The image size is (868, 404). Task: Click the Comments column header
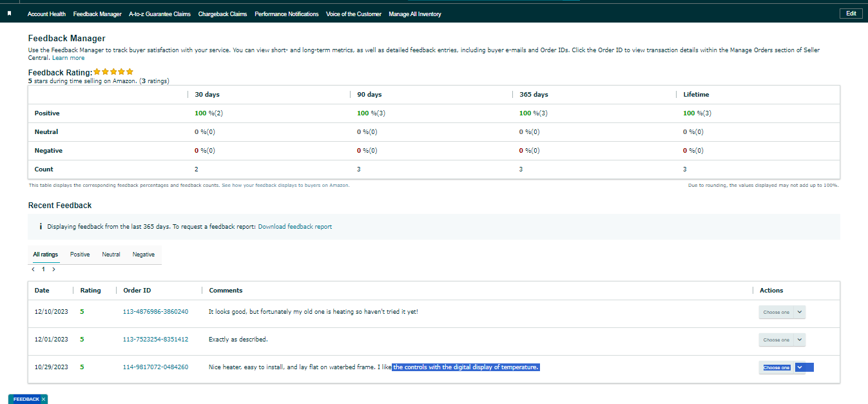tap(226, 291)
